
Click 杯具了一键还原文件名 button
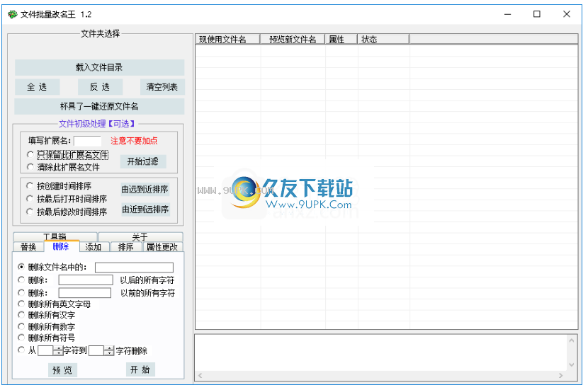(99, 106)
